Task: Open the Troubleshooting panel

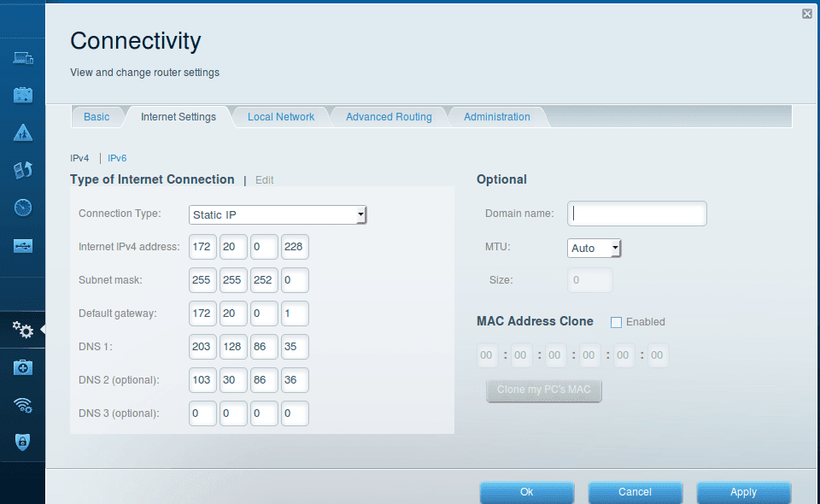Action: click(x=23, y=367)
